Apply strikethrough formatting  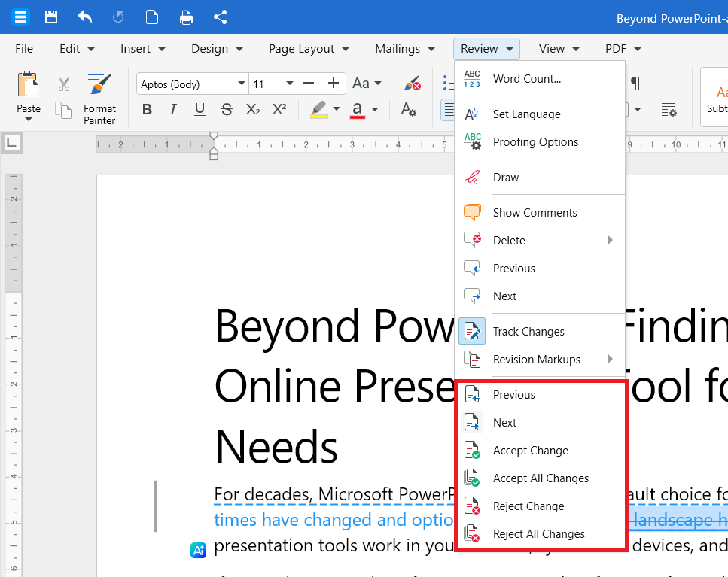point(227,110)
